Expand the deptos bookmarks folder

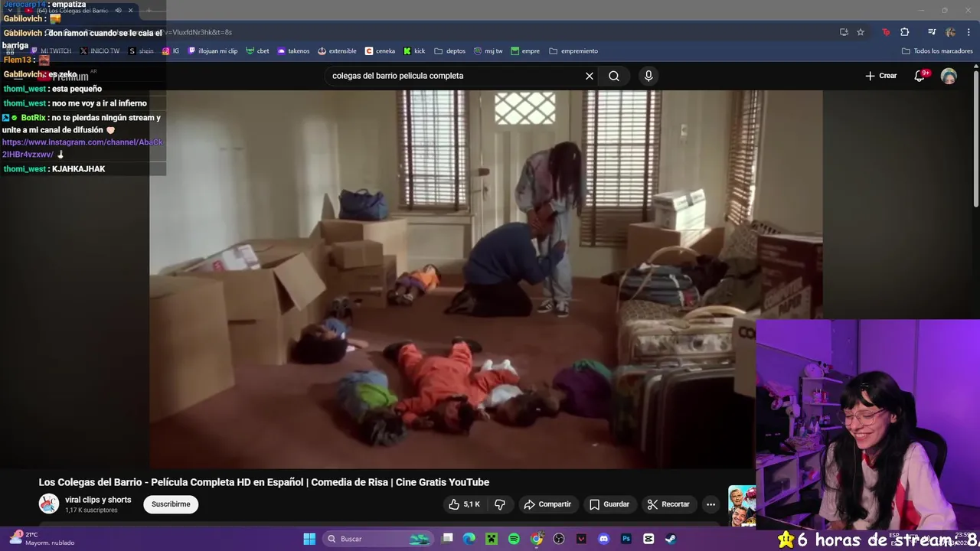pyautogui.click(x=449, y=51)
